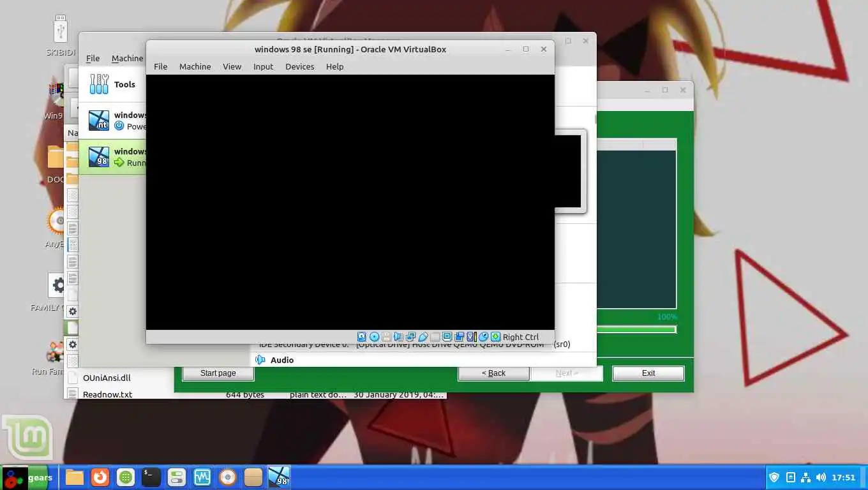Click the mouse integration indicator in VM status bar

pos(483,337)
